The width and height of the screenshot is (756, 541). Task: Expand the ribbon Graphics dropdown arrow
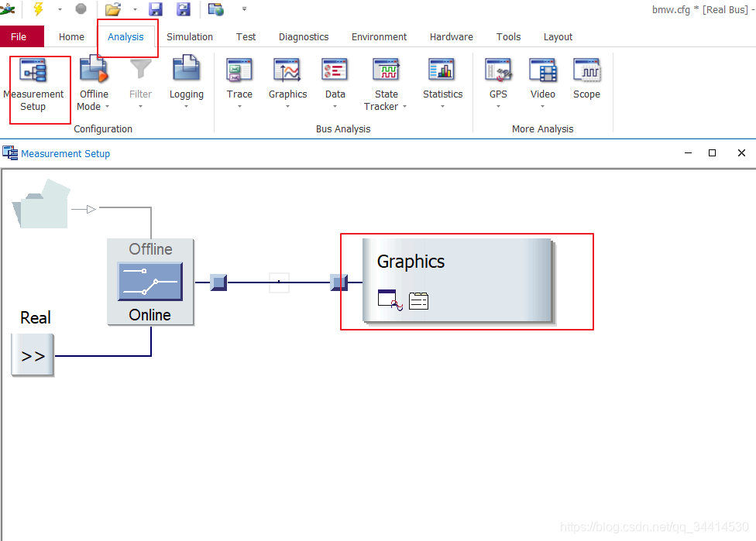pyautogui.click(x=288, y=107)
